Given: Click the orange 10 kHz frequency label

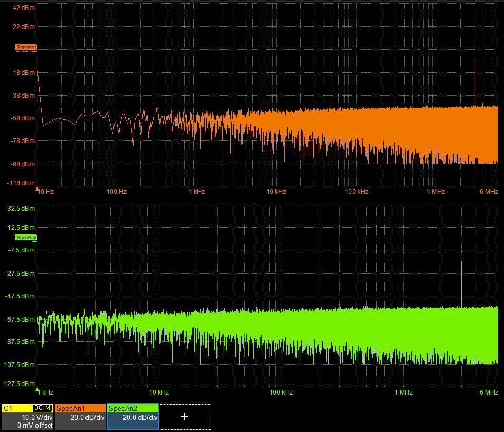Looking at the screenshot, I should point(276,192).
